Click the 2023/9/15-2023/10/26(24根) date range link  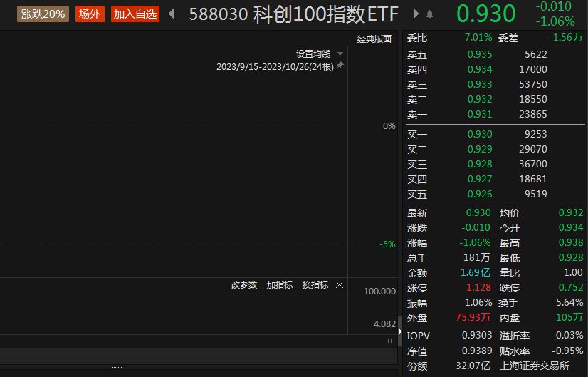point(275,67)
